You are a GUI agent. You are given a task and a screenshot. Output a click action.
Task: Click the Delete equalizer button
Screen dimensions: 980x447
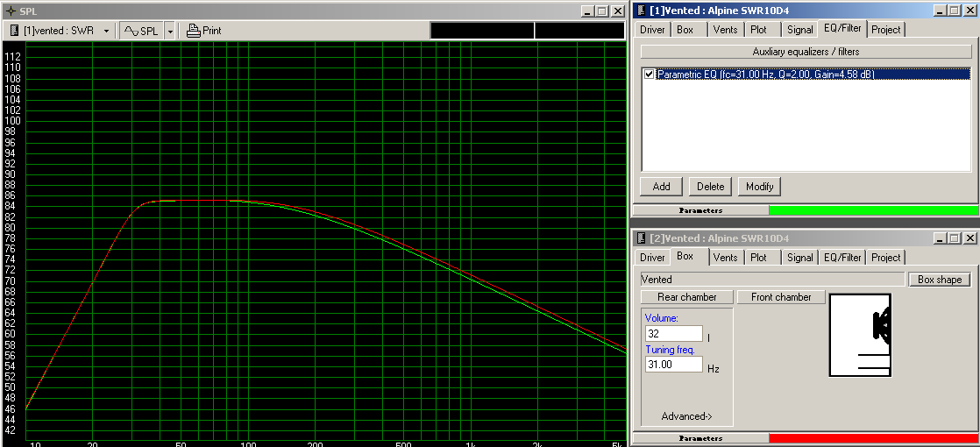pyautogui.click(x=711, y=187)
